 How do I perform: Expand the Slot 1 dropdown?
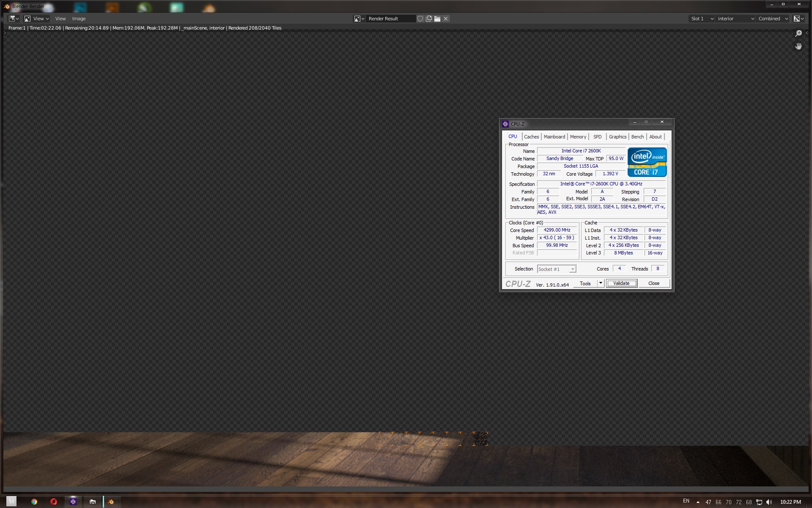click(x=702, y=19)
